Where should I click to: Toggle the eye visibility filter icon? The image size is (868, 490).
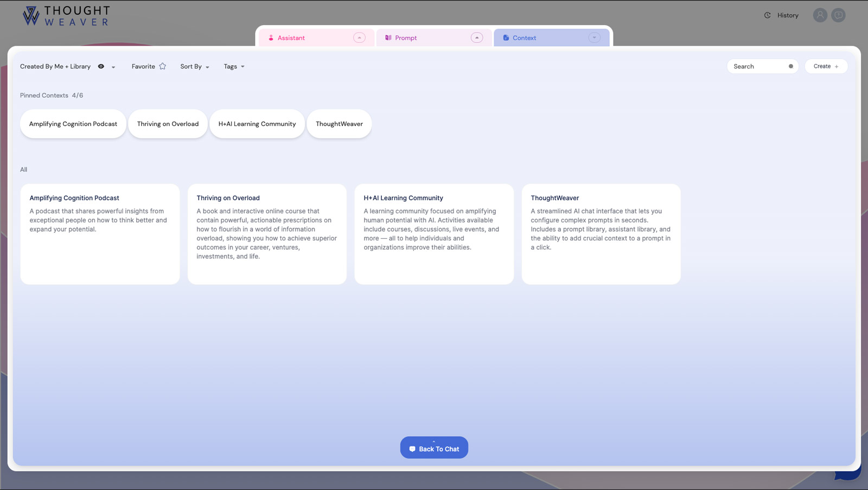pyautogui.click(x=101, y=66)
